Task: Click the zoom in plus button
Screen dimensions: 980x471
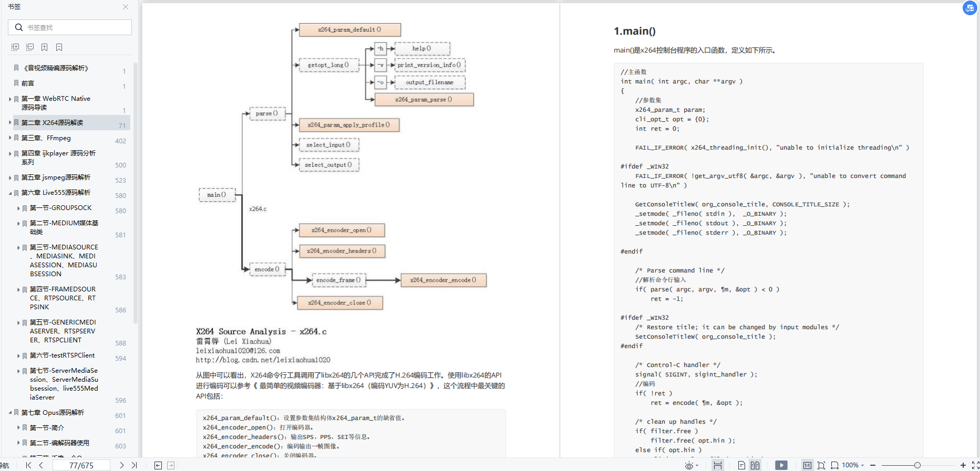Action: click(963, 465)
